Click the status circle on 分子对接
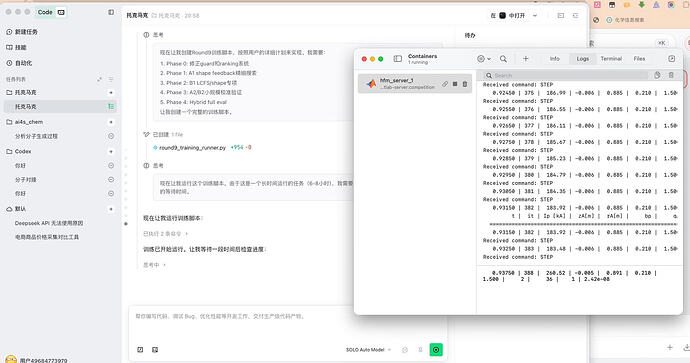The image size is (690, 363). 111,180
